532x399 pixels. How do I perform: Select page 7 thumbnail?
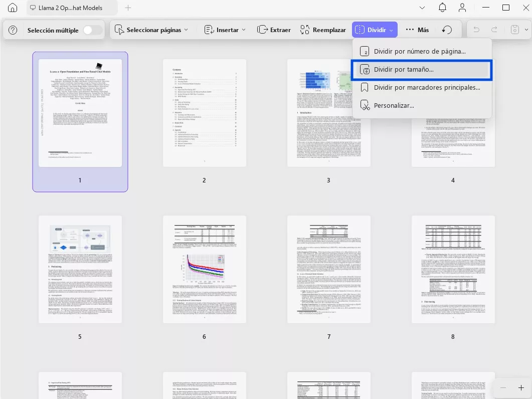tap(329, 269)
